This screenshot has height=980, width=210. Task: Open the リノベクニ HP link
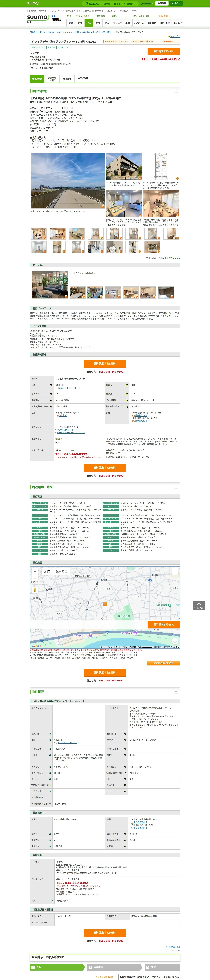click(x=65, y=430)
